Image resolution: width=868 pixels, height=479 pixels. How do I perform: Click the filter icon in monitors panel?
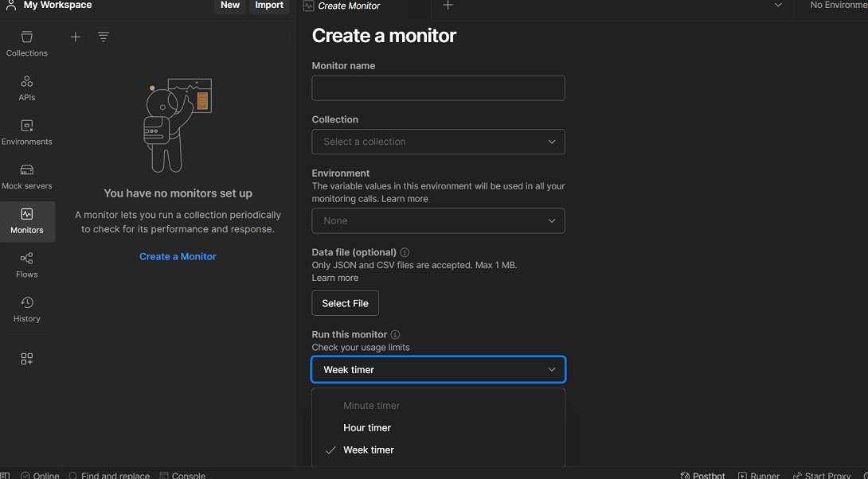pyautogui.click(x=104, y=37)
